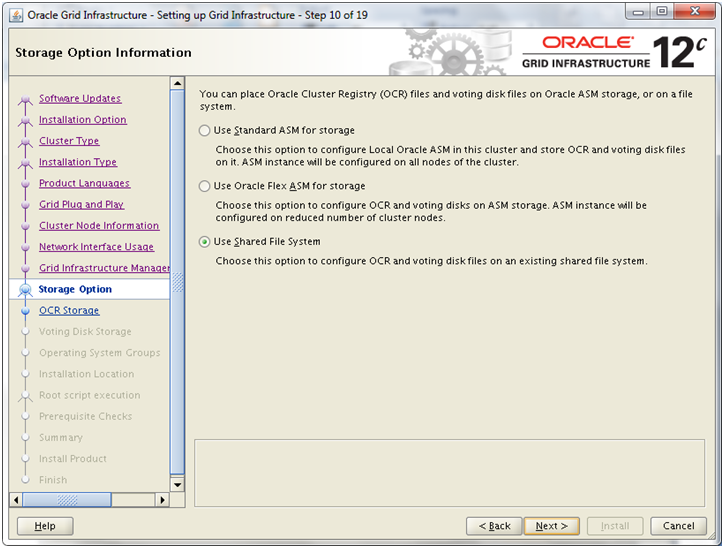Go to Software Updates step
Viewport: 724px width, 548px height.
coord(80,98)
